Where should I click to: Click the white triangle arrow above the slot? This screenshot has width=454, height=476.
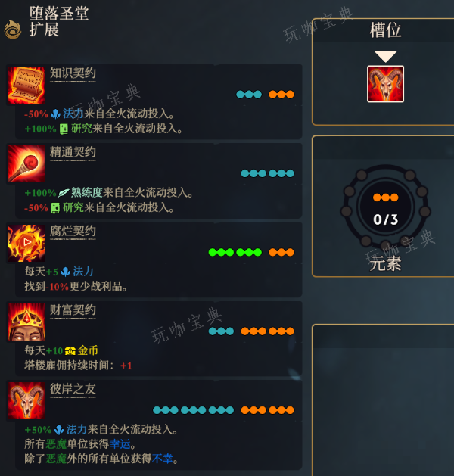tap(385, 57)
